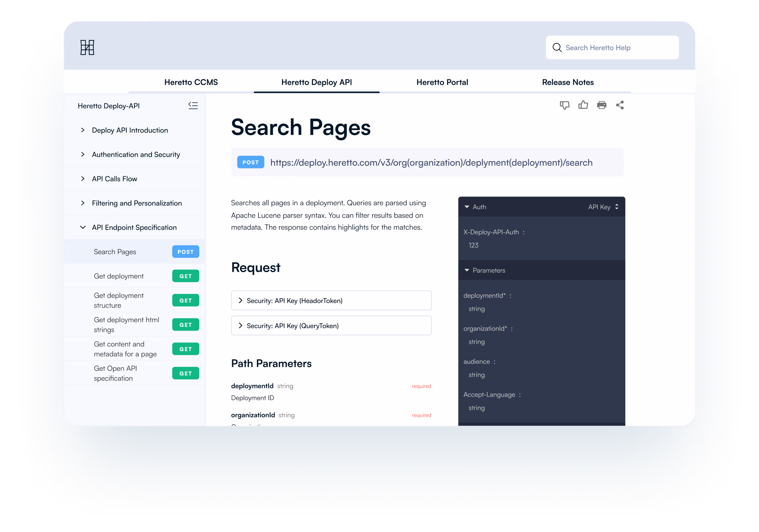Open the API Key auth type dropdown

click(x=603, y=207)
